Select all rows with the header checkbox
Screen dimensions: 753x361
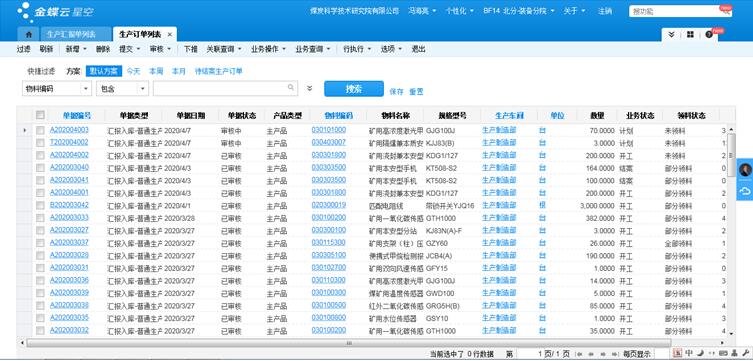(x=40, y=115)
